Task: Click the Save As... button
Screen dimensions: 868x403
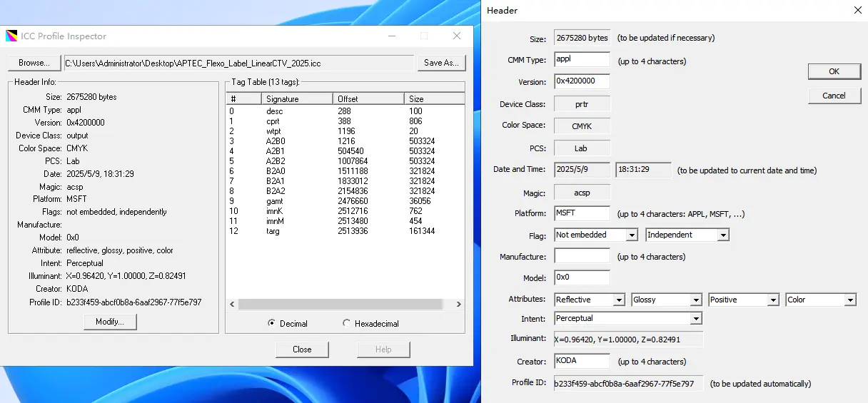Action: [x=441, y=63]
